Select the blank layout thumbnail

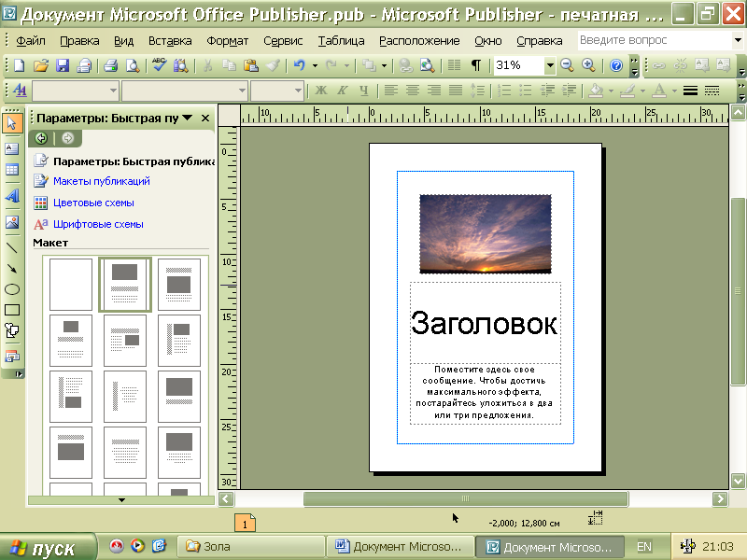pos(71,285)
